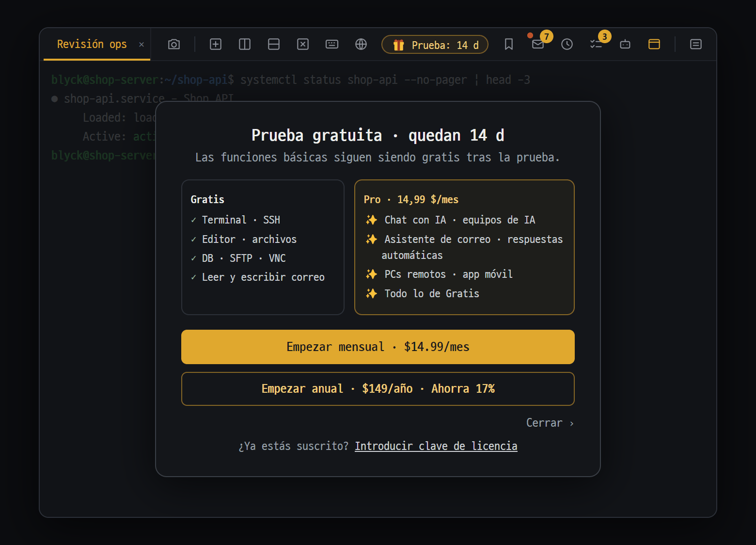The height and width of the screenshot is (545, 756).
Task: Split the pane vertically
Action: [x=245, y=45]
